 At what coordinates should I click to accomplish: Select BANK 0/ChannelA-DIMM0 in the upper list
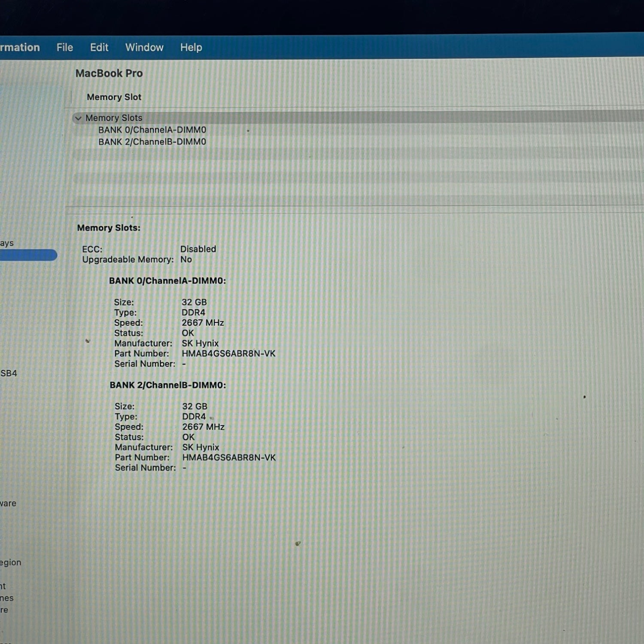point(152,130)
